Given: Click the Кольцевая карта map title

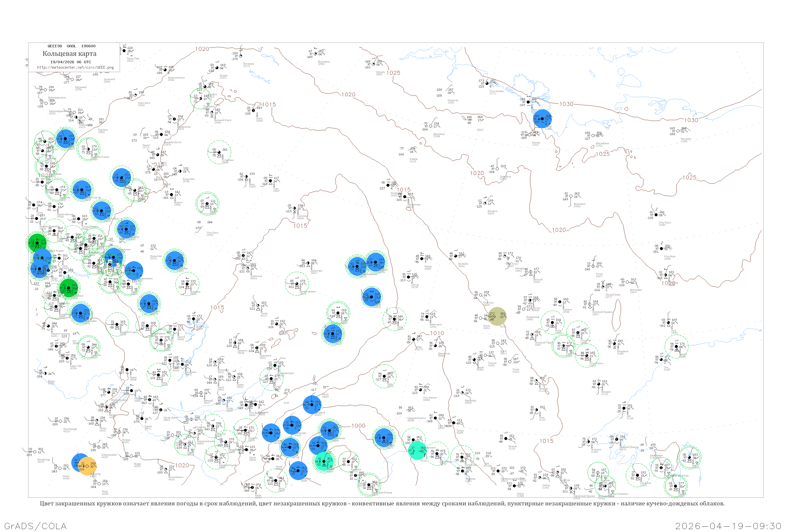Looking at the screenshot, I should pyautogui.click(x=69, y=54).
